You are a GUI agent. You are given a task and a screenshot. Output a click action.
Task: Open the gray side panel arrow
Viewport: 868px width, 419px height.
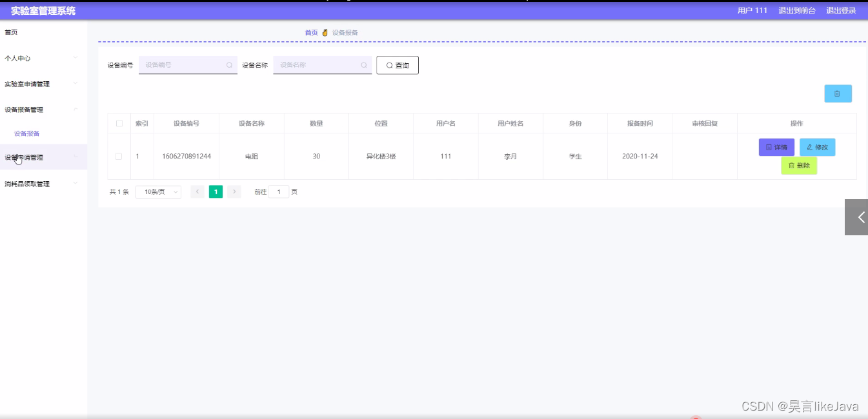click(x=856, y=217)
